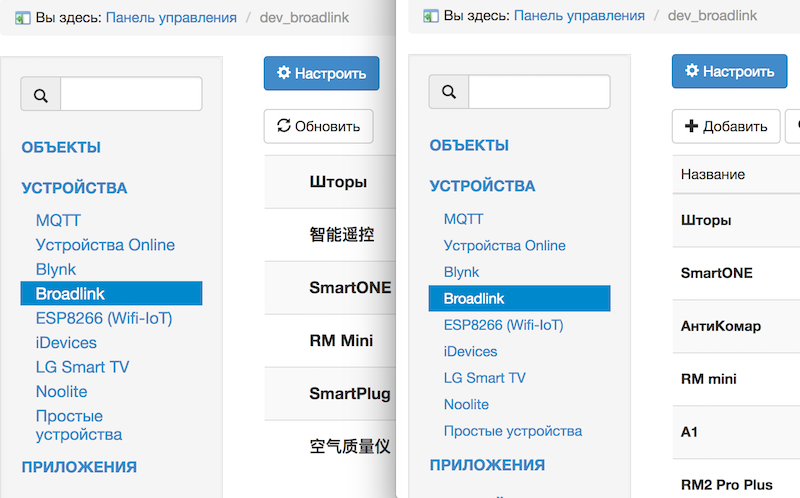Click the Добавить add button
This screenshot has height=498, width=800.
tap(726, 126)
